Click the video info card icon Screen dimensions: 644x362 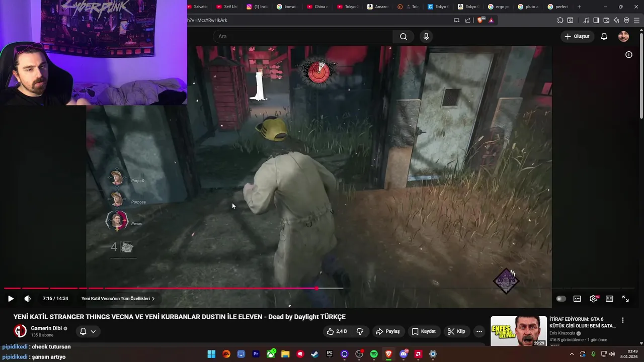point(629,55)
